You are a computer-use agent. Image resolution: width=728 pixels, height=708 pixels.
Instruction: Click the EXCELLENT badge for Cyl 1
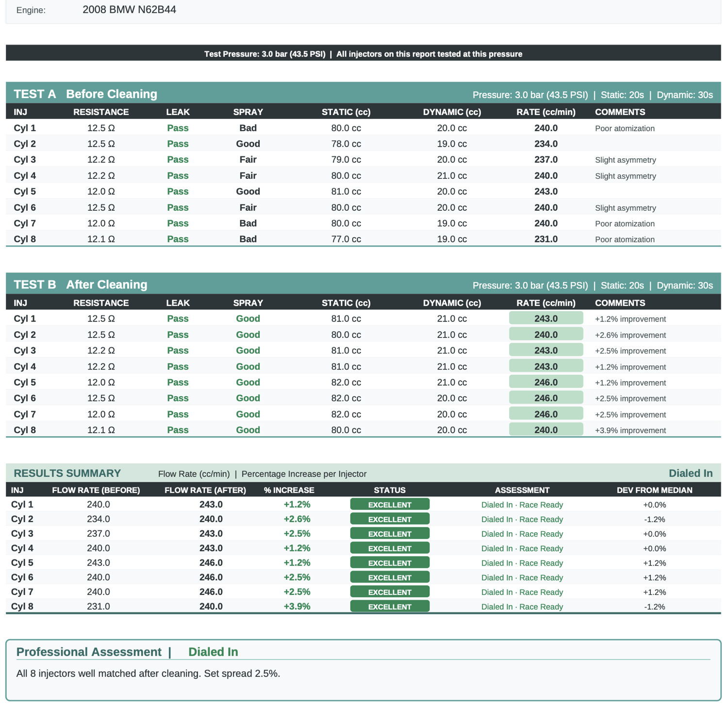pyautogui.click(x=390, y=505)
